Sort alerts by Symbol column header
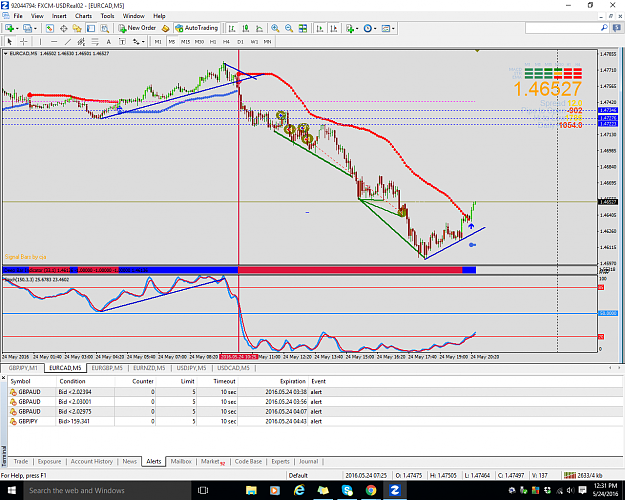 click(x=20, y=381)
